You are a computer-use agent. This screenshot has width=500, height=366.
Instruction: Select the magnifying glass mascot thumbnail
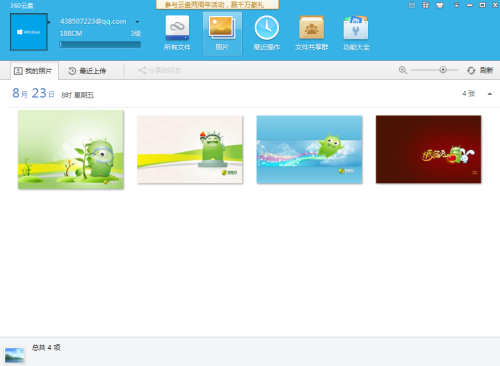tap(71, 150)
